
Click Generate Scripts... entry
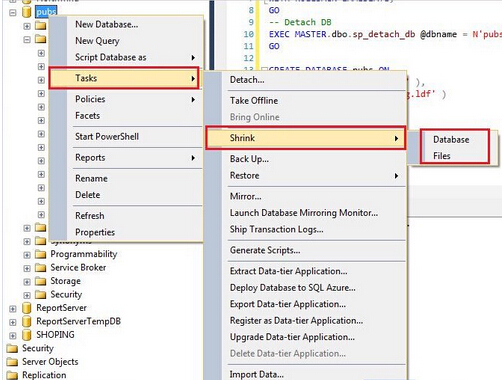click(265, 250)
